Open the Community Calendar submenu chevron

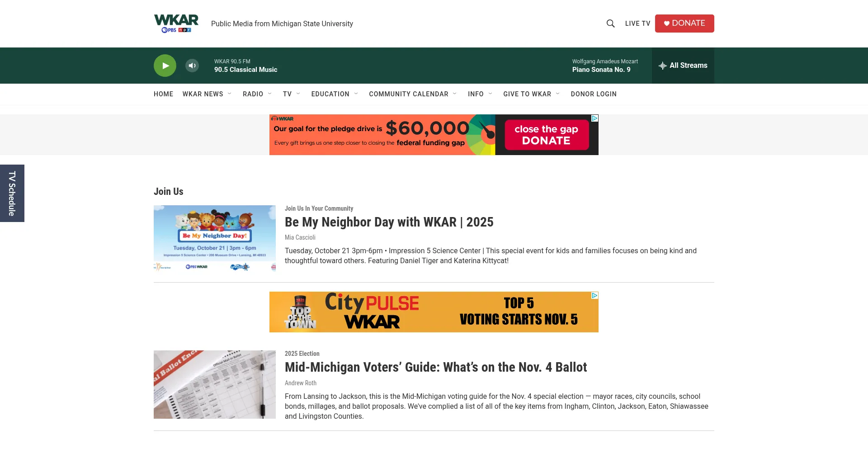pyautogui.click(x=455, y=94)
